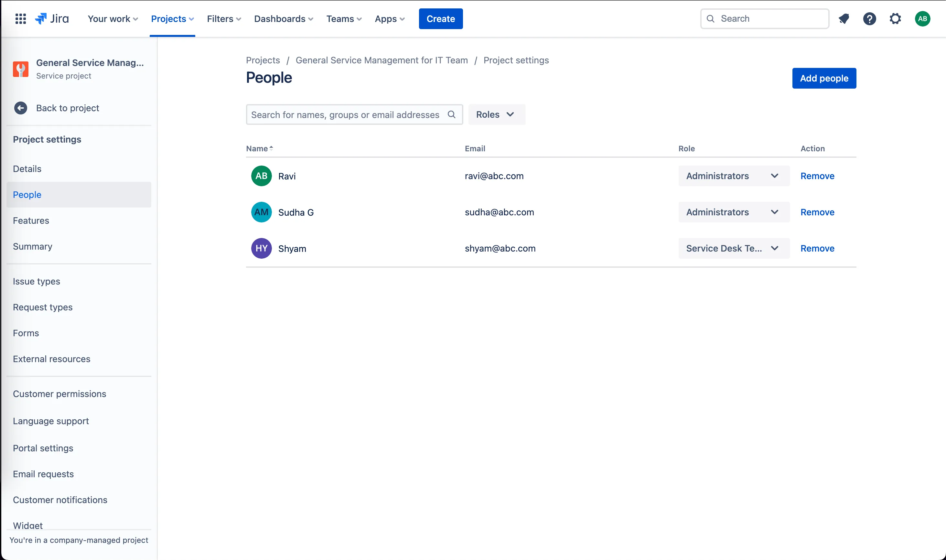The width and height of the screenshot is (946, 560).
Task: Select People in the sidebar
Action: coord(79,195)
